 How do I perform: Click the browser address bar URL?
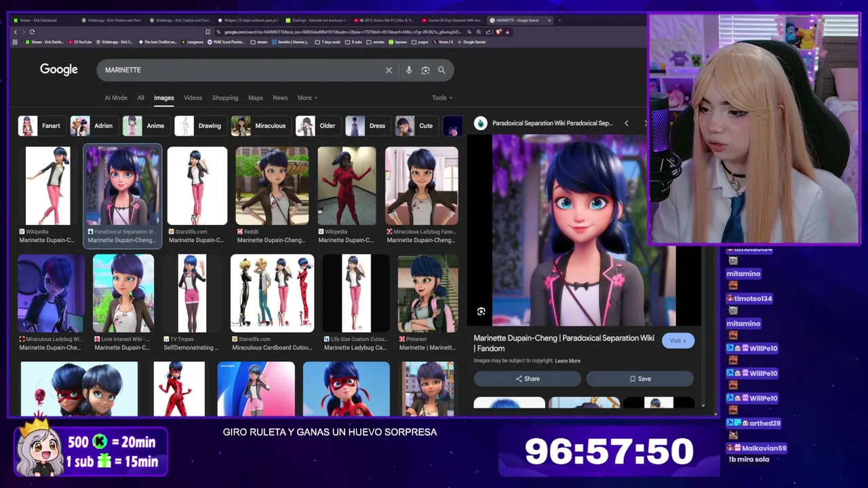tap(342, 32)
